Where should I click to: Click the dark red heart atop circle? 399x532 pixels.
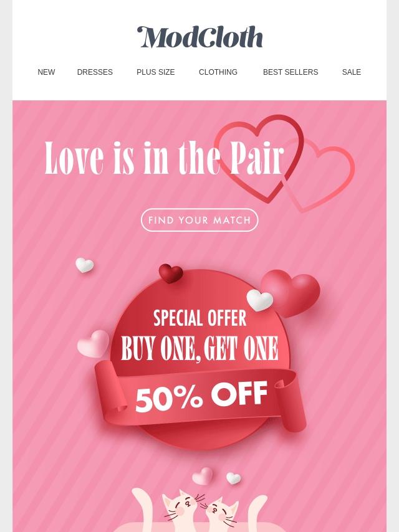point(171,273)
